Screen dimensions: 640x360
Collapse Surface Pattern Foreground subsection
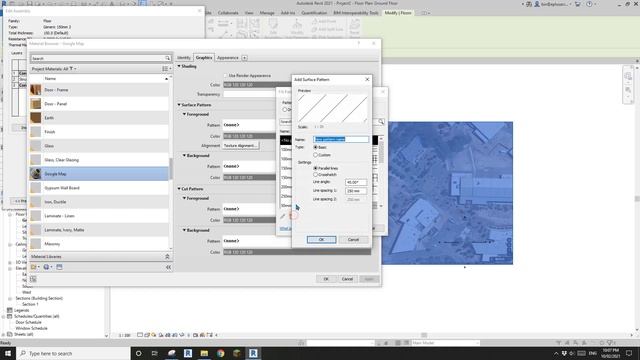184,114
